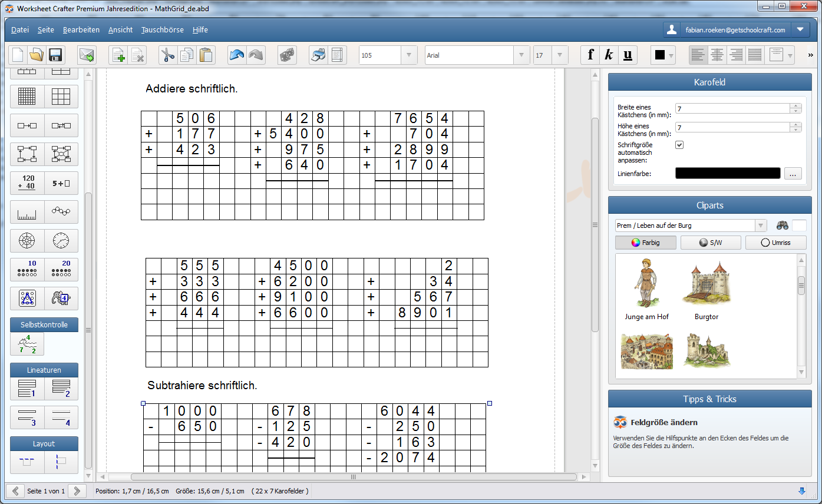The height and width of the screenshot is (504, 822).
Task: Open the Bearbeiten menu
Action: point(81,29)
